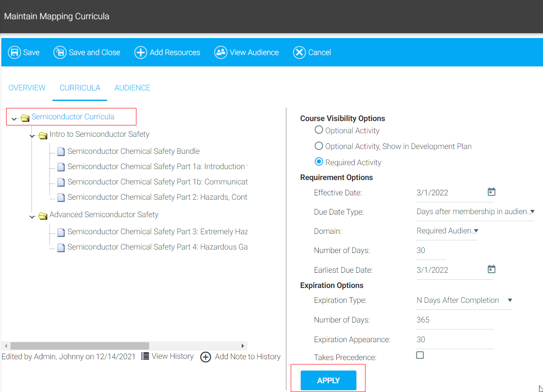Click the Advanced Semiconductor Safety folder icon
The height and width of the screenshot is (392, 543).
pos(43,215)
